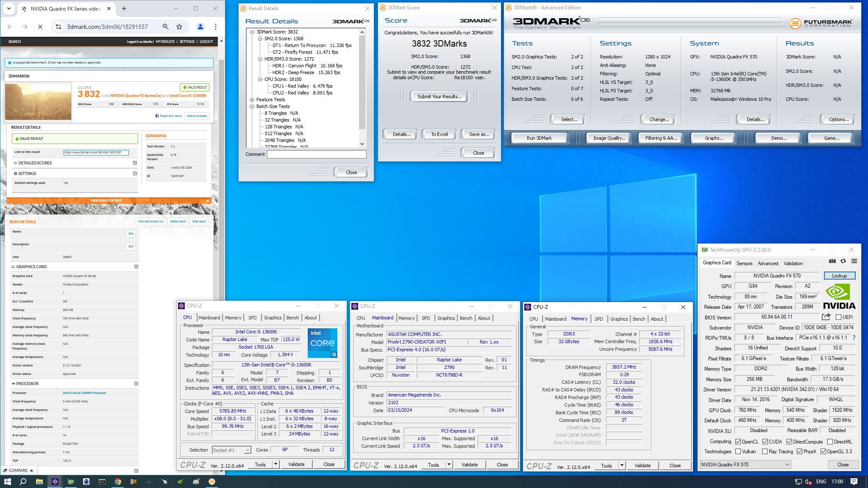The width and height of the screenshot is (868, 488).
Task: Open the notification center in system tray
Action: click(x=854, y=482)
